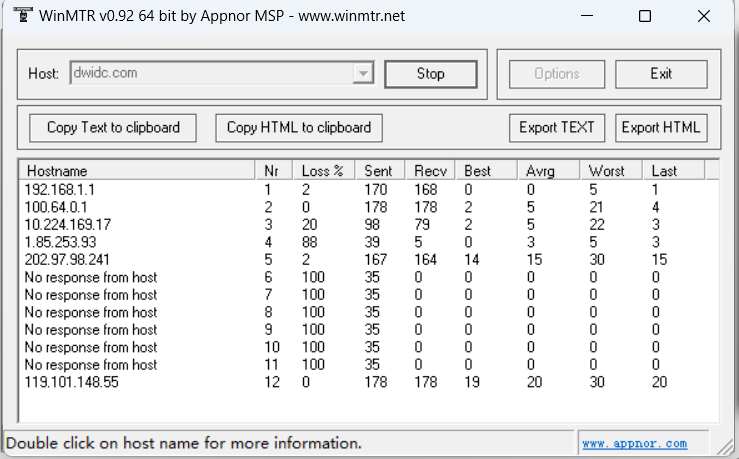Screen dimensions: 739x459
Task: Copy HTML to clipboard
Action: pyautogui.click(x=299, y=128)
